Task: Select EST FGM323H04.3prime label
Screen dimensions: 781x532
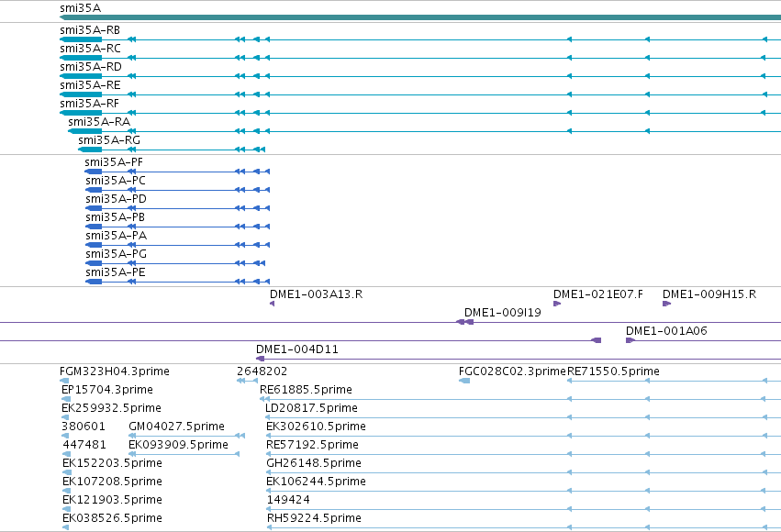Action: tap(115, 371)
